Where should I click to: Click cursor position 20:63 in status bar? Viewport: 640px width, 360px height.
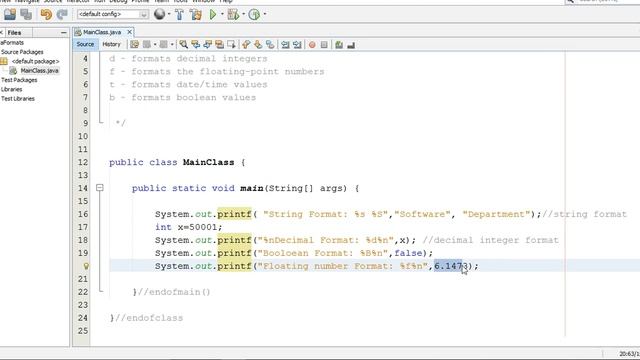(x=629, y=354)
